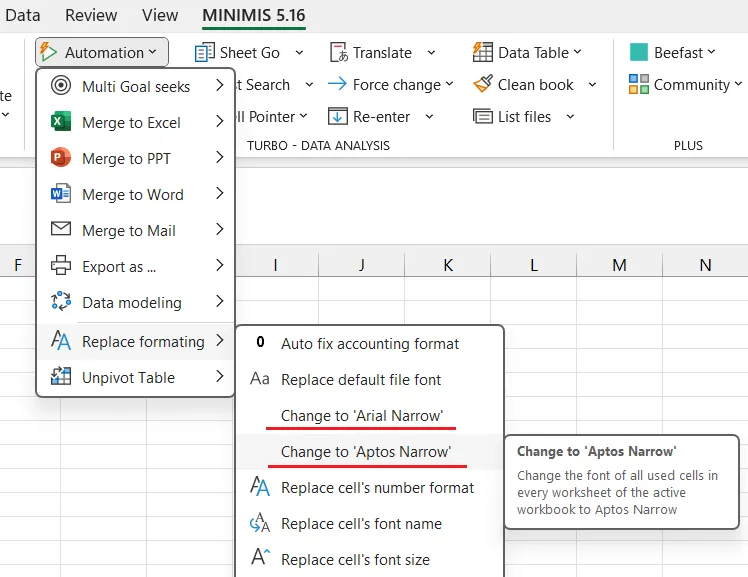The height and width of the screenshot is (577, 748).
Task: Open the List files dropdown arrow
Action: 571,116
